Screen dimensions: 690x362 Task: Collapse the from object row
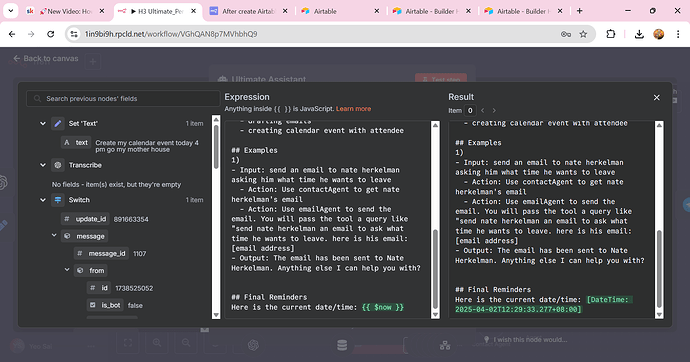[x=67, y=270]
